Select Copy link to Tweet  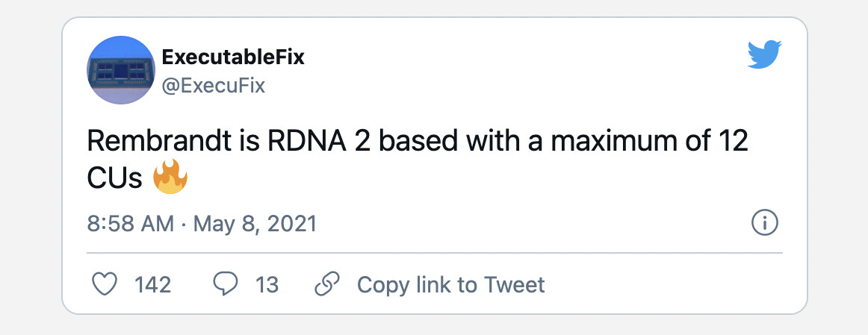tap(451, 285)
